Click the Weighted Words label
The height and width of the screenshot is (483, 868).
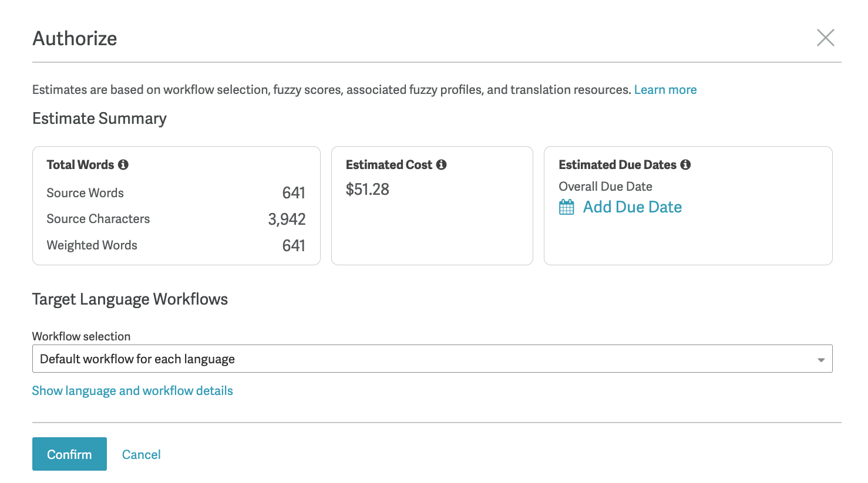(92, 245)
